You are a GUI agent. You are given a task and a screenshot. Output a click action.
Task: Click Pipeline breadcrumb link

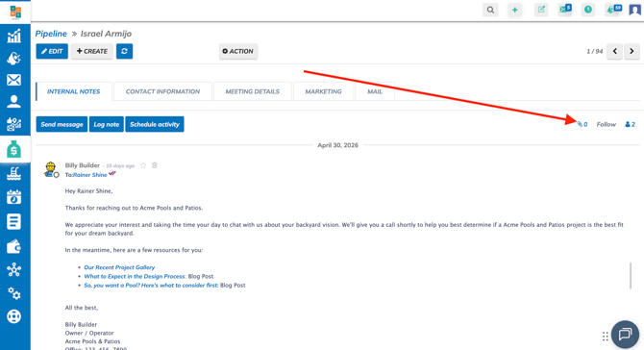click(x=51, y=34)
